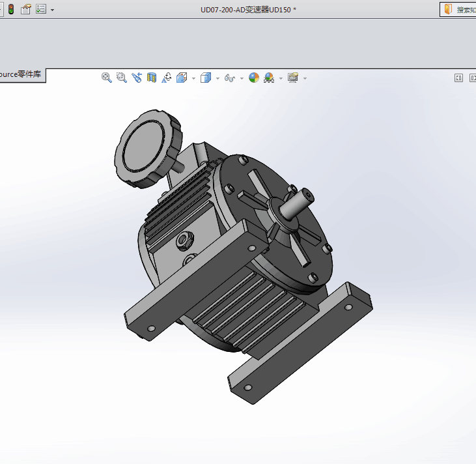
Task: Open the Resource parts library tab
Action: (22, 75)
